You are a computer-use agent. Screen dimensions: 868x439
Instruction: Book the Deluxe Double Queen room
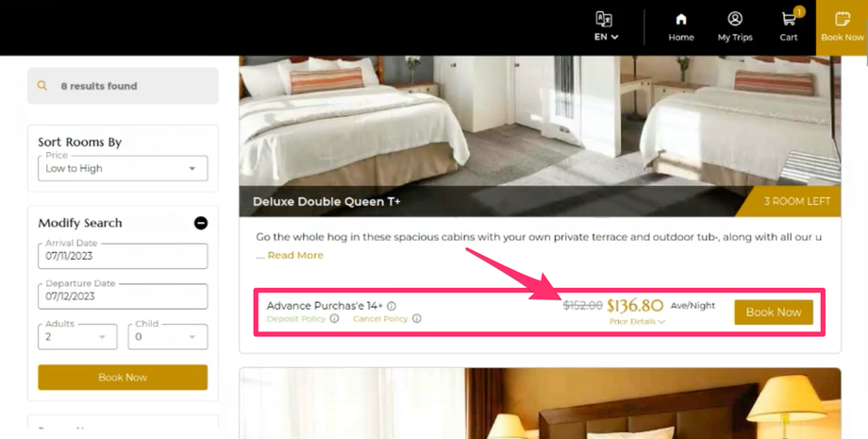[x=774, y=312]
